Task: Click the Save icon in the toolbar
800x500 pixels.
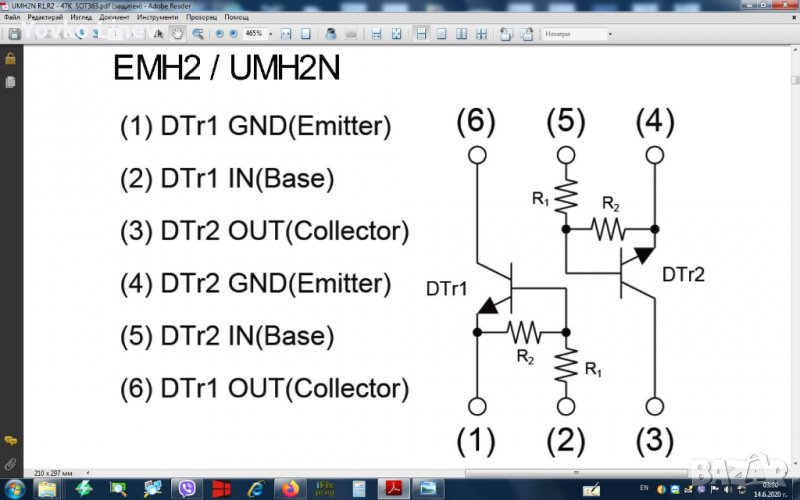Action: coord(14,33)
